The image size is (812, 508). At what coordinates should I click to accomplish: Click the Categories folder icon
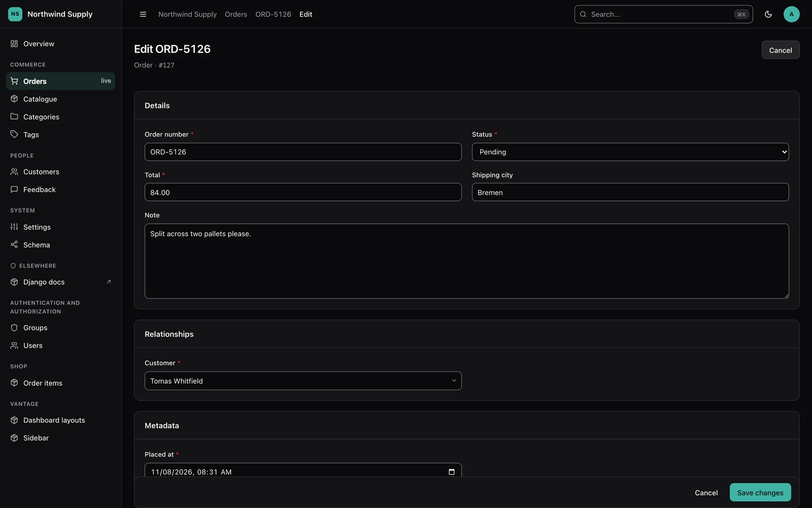pyautogui.click(x=14, y=117)
